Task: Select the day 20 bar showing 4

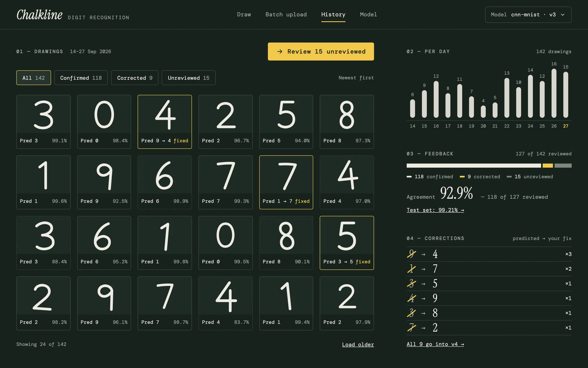Action: point(483,112)
